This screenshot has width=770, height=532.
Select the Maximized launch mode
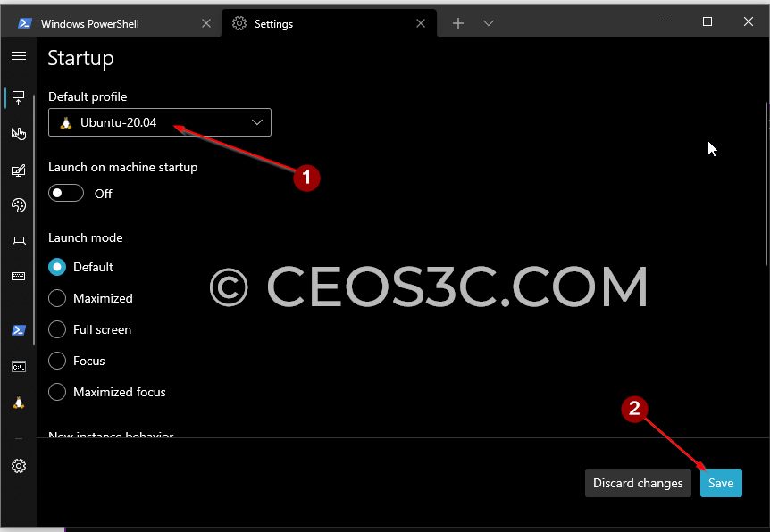click(57, 298)
